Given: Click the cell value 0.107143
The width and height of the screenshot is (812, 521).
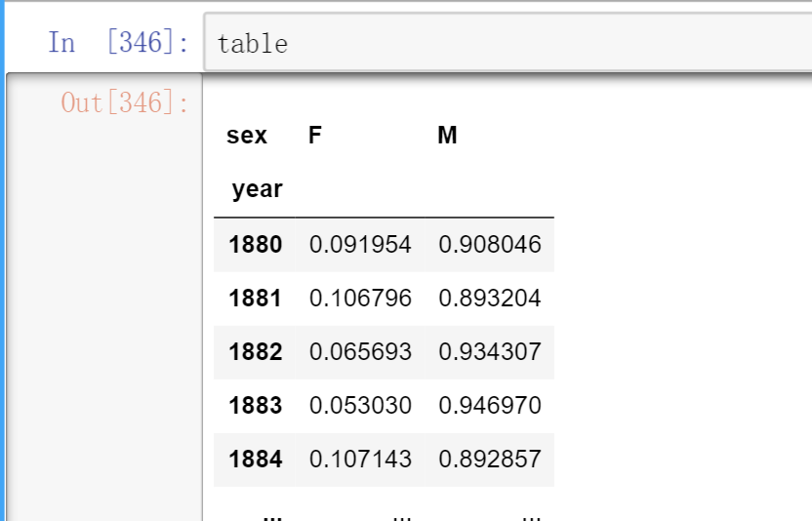Looking at the screenshot, I should pos(360,460).
